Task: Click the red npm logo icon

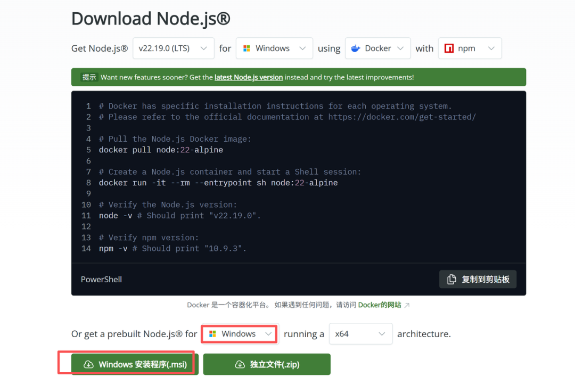Action: tap(449, 48)
